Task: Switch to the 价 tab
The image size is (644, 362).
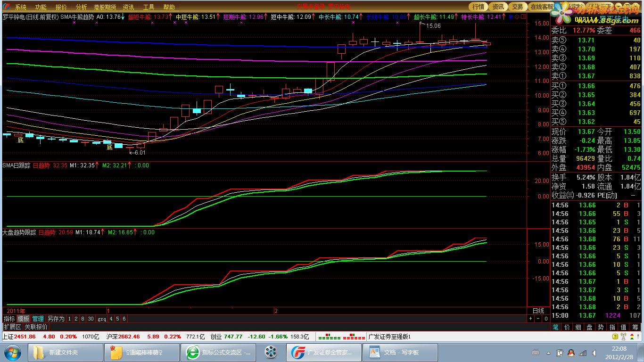Action: coord(567,327)
